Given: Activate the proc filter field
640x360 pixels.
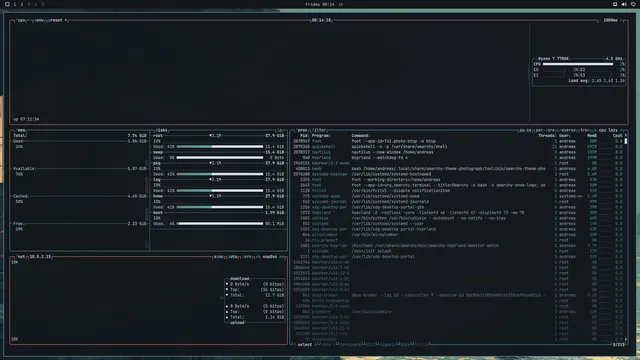Looking at the screenshot, I should 319,130.
